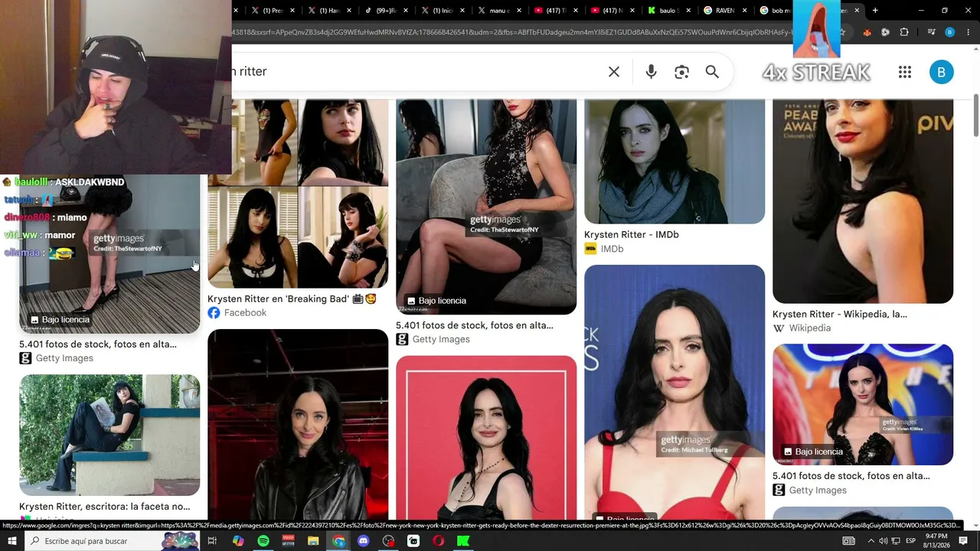Screen dimensions: 980x551
Task: Open 'Krysten Ritter - Wikipedia, la...' result
Action: (x=839, y=315)
